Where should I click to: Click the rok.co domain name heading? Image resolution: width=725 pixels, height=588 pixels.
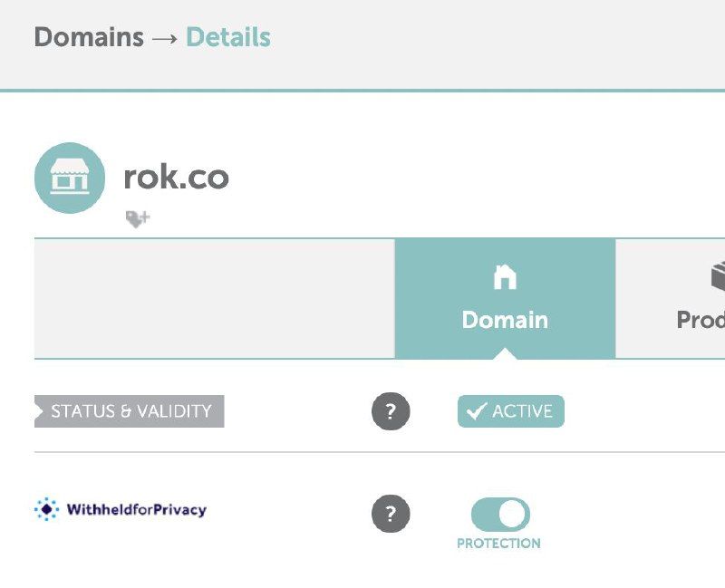176,177
